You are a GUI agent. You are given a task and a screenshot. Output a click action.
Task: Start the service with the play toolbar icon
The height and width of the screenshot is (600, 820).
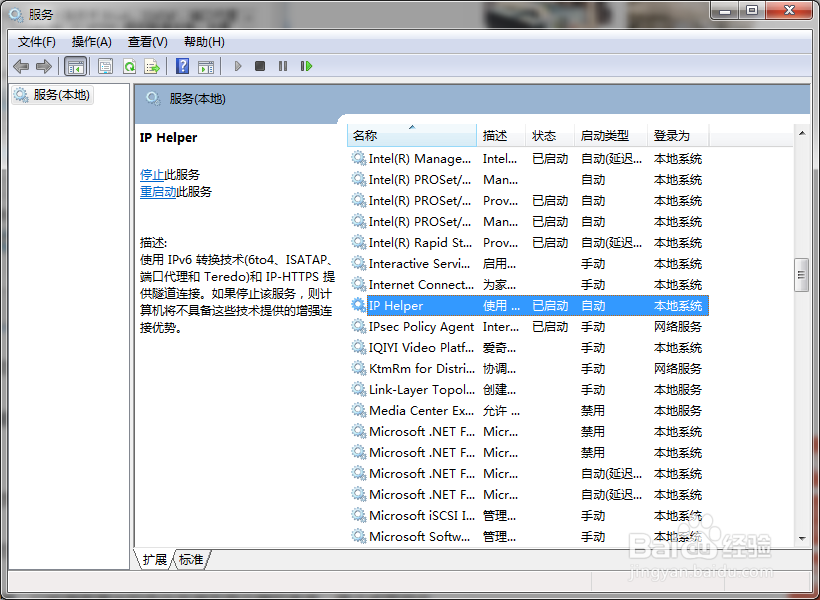pos(237,66)
